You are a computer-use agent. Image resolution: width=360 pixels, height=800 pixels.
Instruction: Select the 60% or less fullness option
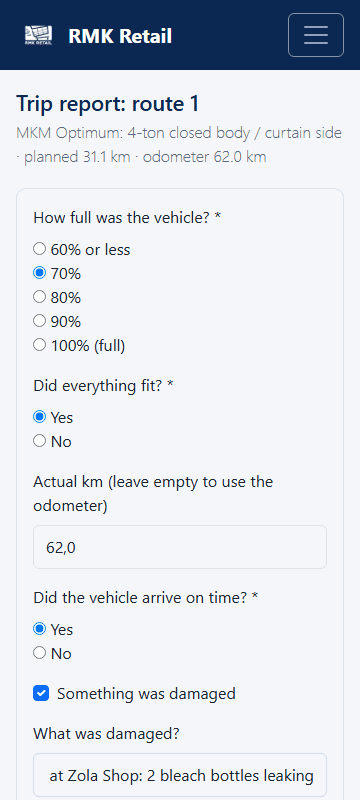click(39, 249)
